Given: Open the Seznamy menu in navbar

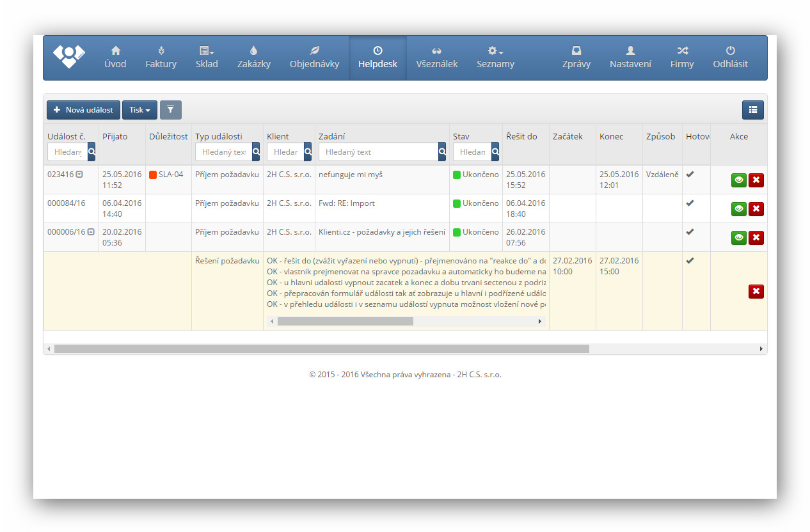Looking at the screenshot, I should point(495,58).
